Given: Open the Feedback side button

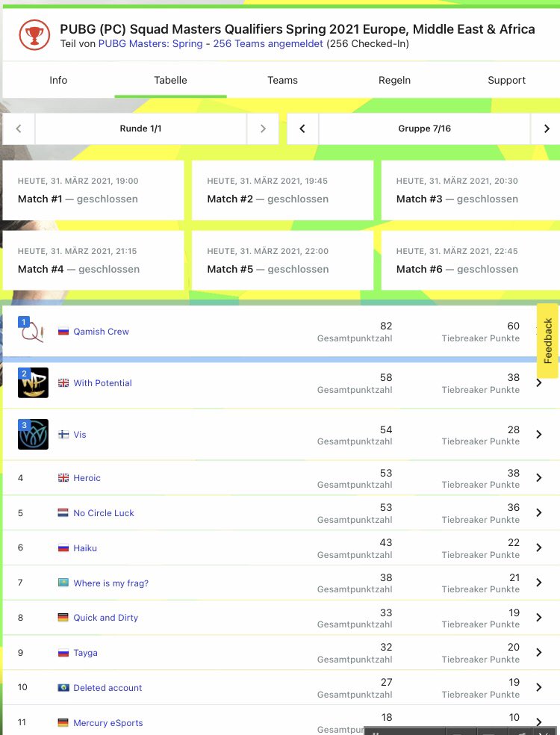Looking at the screenshot, I should [x=547, y=341].
